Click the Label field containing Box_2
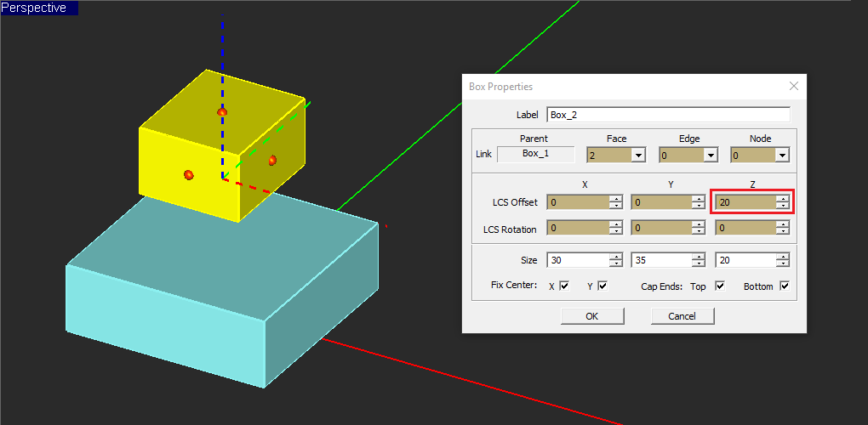The image size is (868, 425). pyautogui.click(x=668, y=114)
